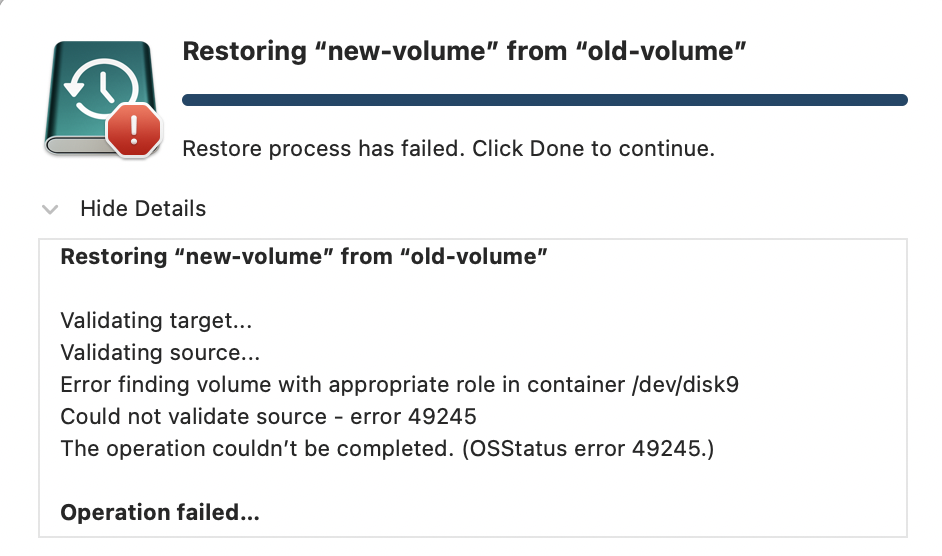Select the 'Validating target...' log line
The height and width of the screenshot is (556, 942).
coord(156,320)
